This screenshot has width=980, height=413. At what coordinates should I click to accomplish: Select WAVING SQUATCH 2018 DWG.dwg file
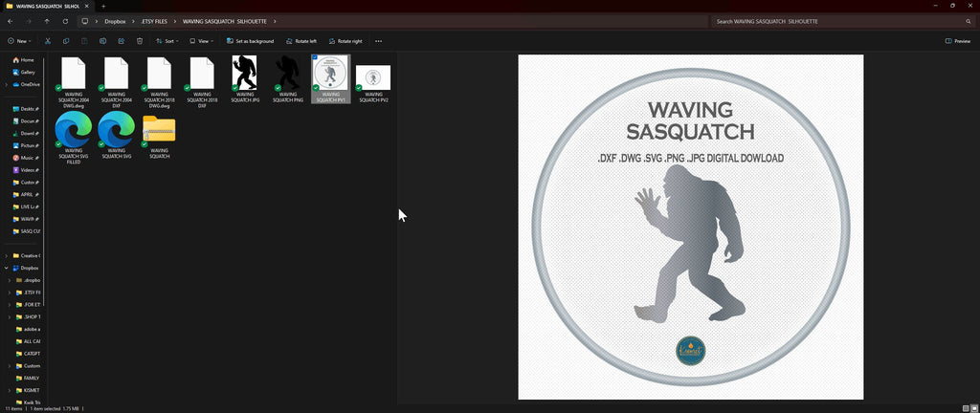pos(159,81)
